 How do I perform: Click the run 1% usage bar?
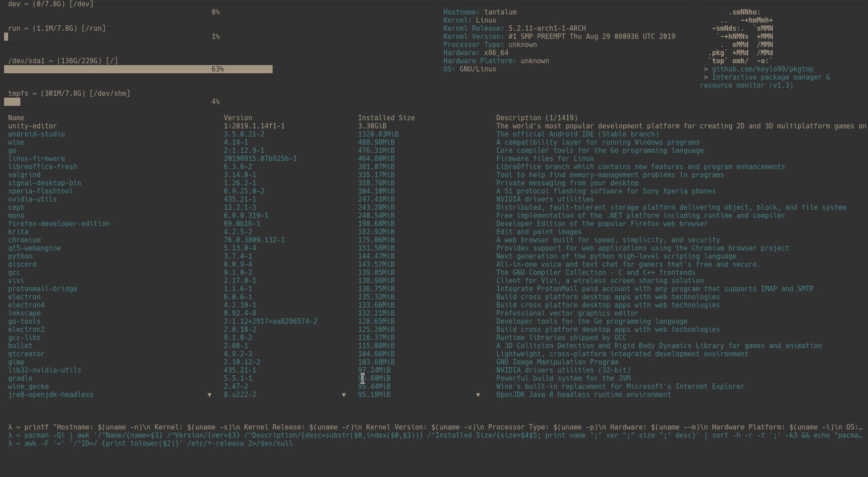tap(217, 37)
